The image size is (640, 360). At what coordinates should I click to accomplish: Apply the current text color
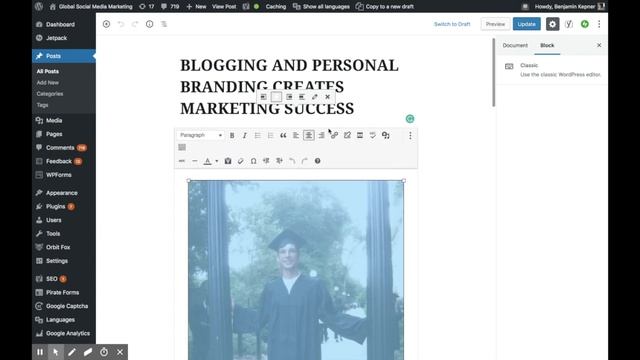[x=207, y=161]
